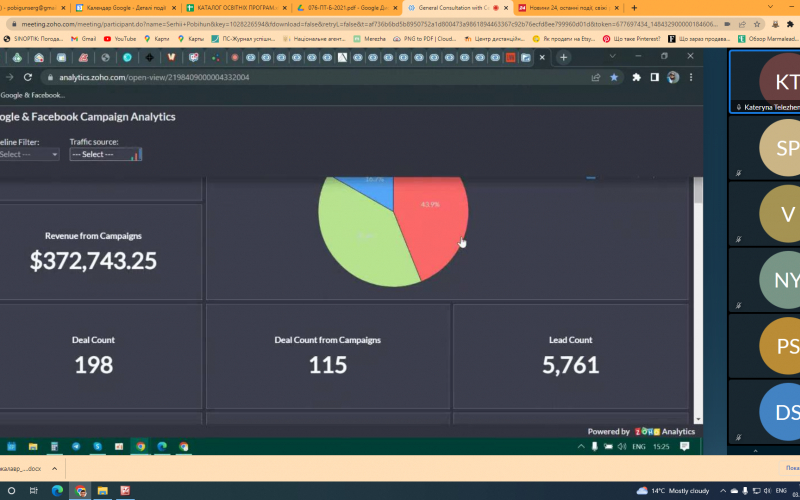The image size is (800, 500).
Task: Switch to 076-ПТ-Б-2021.pdf tab
Action: pyautogui.click(x=348, y=8)
